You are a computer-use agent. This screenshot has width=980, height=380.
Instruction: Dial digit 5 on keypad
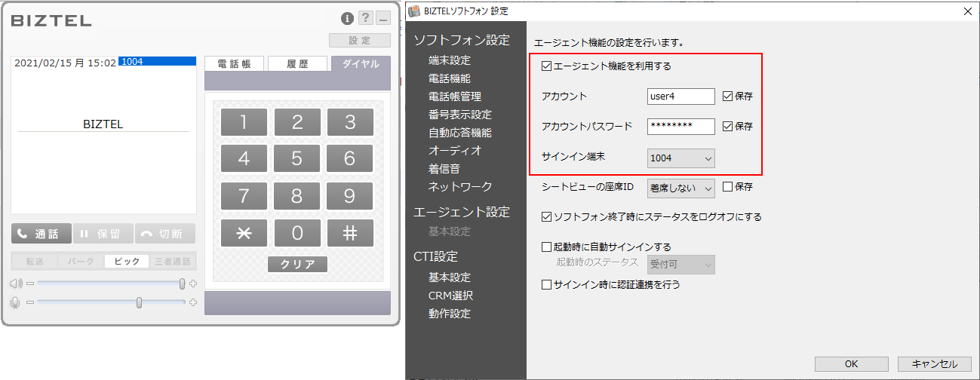pos(297,160)
